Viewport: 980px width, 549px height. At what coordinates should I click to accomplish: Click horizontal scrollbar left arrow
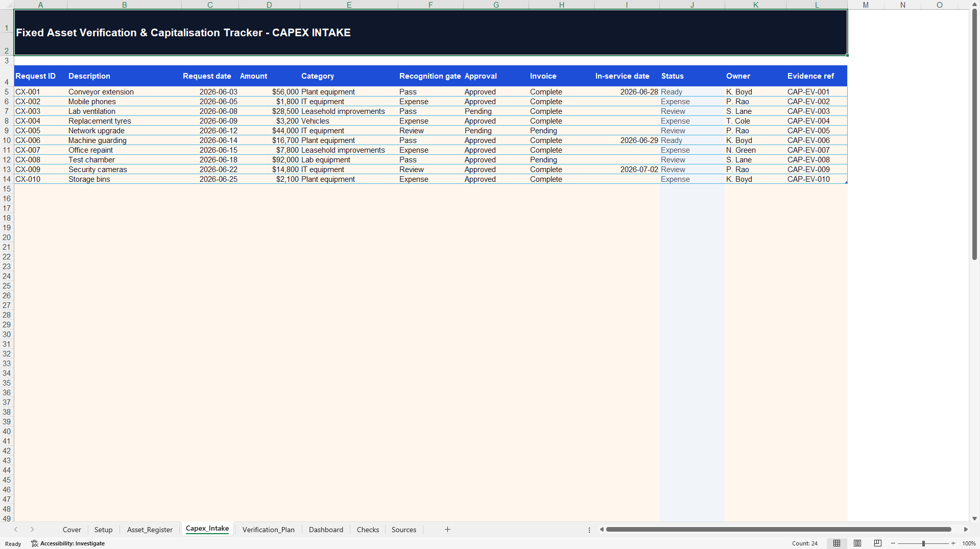coord(602,530)
